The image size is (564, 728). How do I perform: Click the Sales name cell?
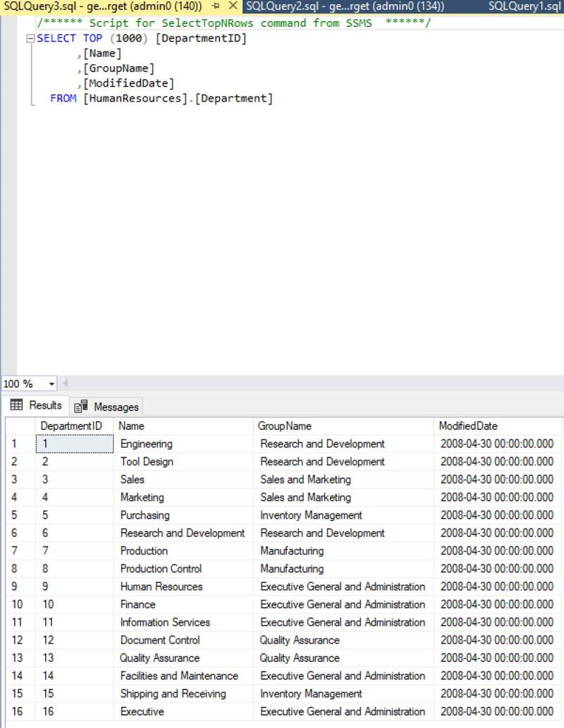[x=184, y=480]
